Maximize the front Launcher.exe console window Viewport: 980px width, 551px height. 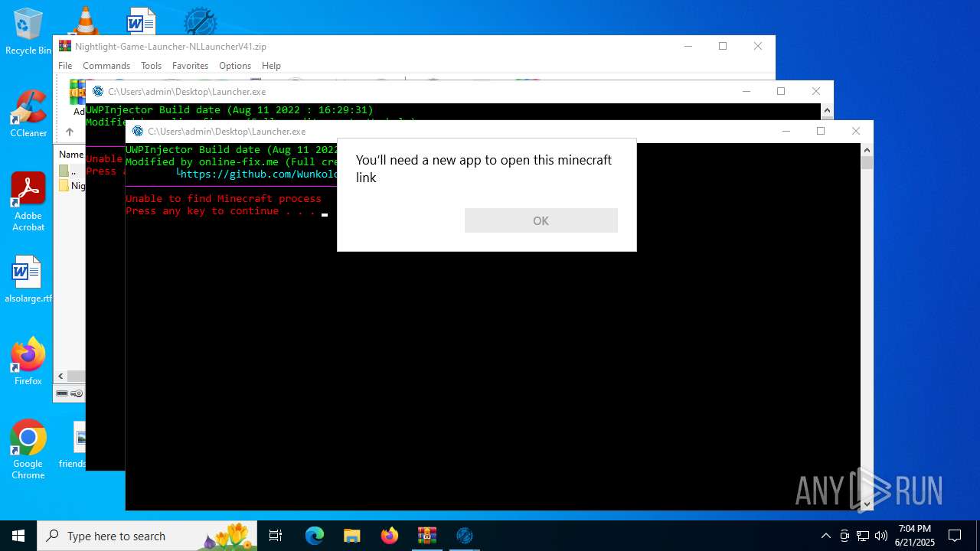(821, 131)
